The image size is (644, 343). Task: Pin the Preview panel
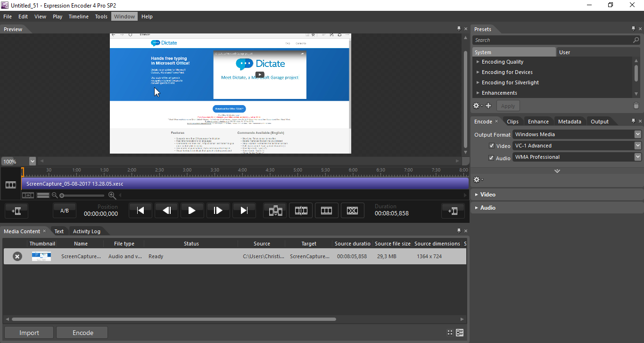coord(459,29)
